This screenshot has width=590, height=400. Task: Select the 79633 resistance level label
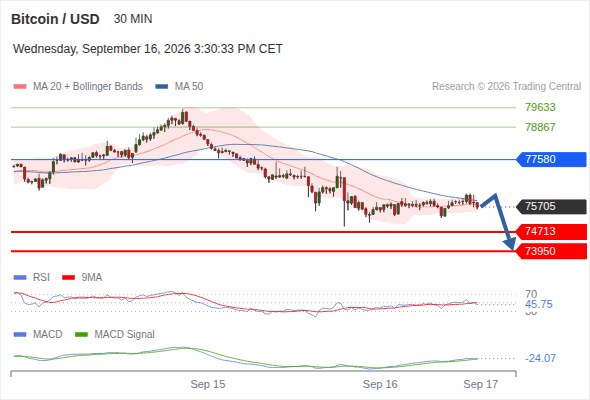540,107
